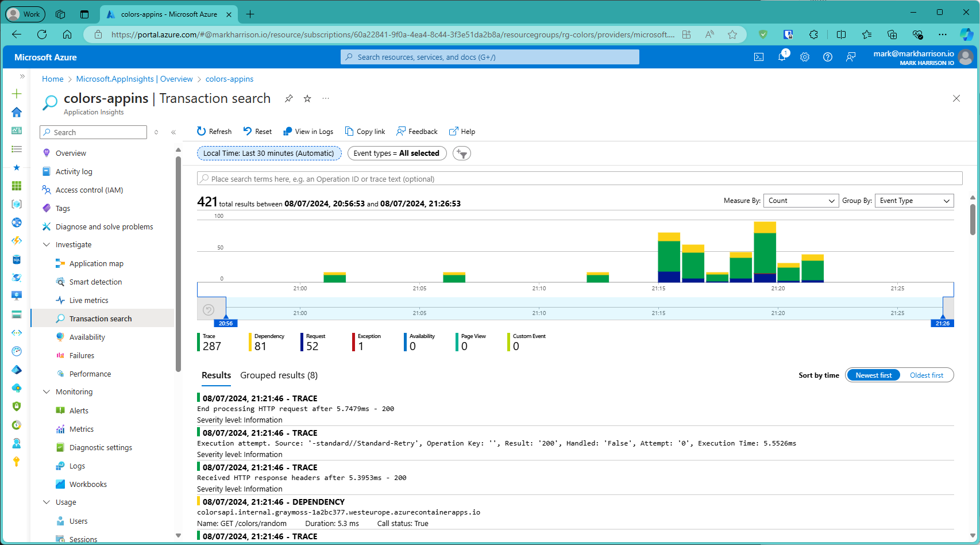Screen dimensions: 980x545
Task: Click the Local Time range filter
Action: [x=269, y=153]
